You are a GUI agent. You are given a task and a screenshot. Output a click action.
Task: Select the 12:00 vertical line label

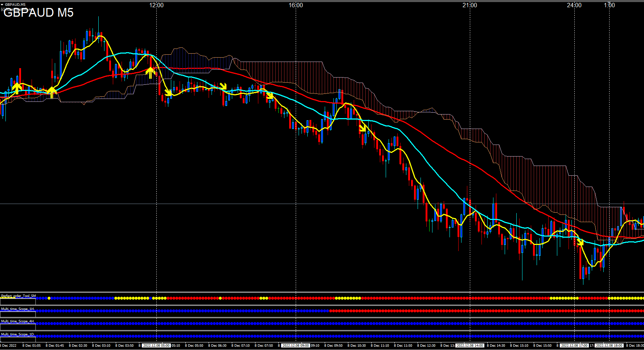click(156, 5)
